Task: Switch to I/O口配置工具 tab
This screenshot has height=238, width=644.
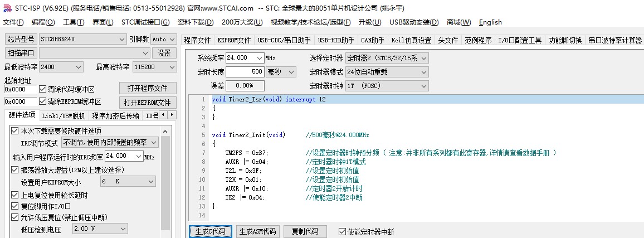Action: (x=520, y=40)
